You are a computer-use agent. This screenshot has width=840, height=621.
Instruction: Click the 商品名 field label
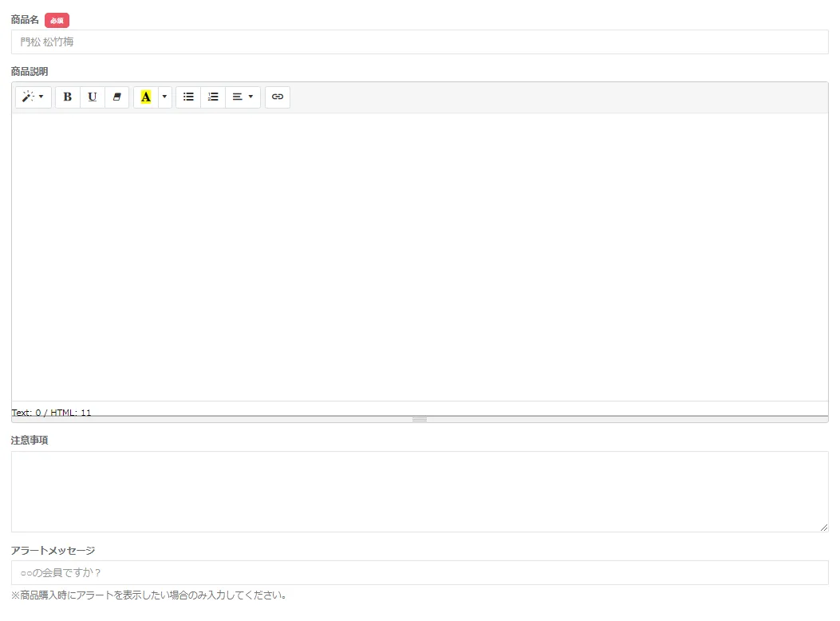[25, 20]
